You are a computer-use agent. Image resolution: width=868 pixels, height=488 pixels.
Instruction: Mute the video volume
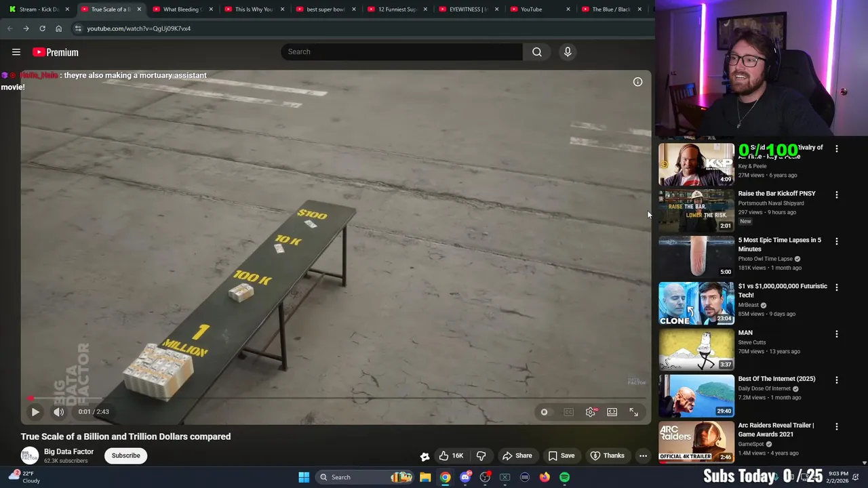59,411
